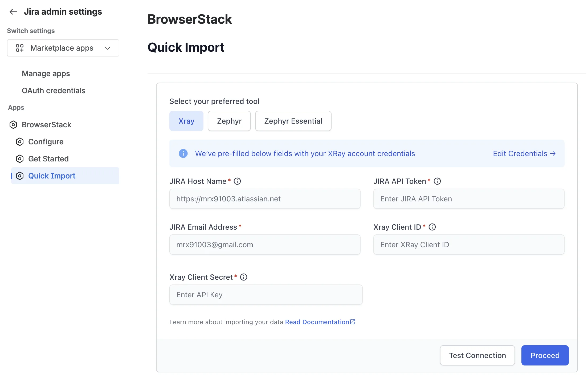This screenshot has height=382, width=588.
Task: Focus the JIRA Email Address field
Action: click(265, 245)
